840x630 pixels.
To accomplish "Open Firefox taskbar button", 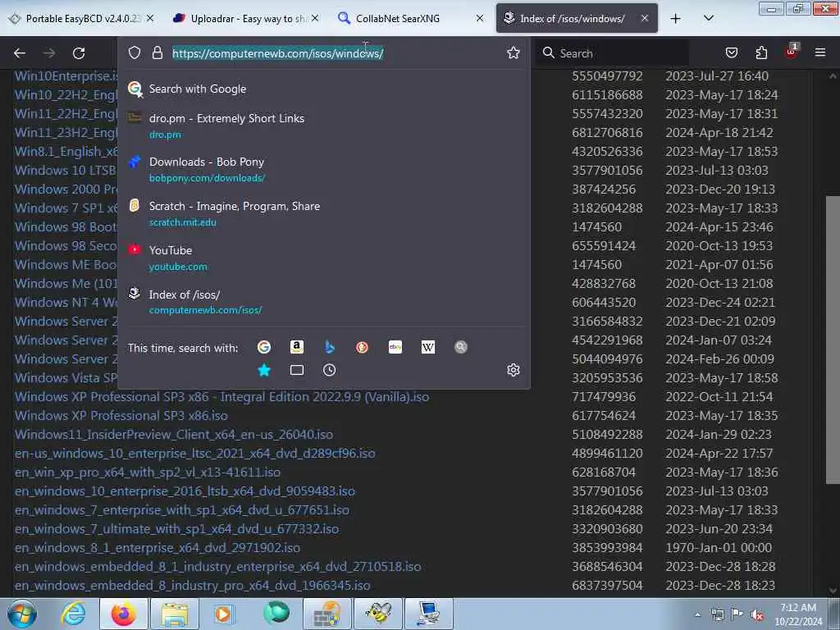I will tap(123, 614).
